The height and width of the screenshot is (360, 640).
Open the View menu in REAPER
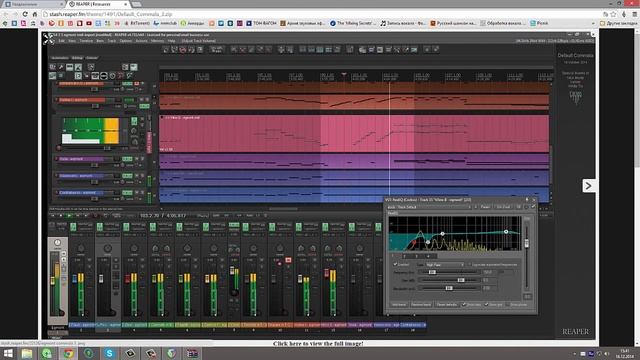pyautogui.click(x=72, y=41)
